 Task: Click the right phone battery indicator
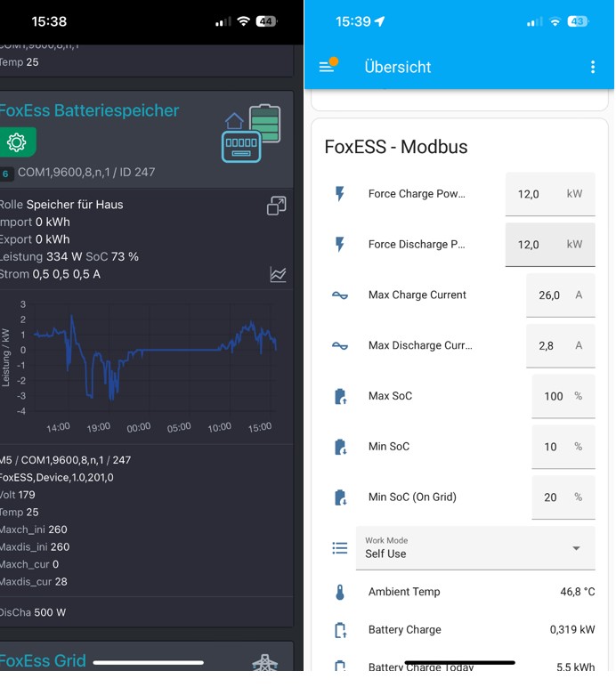(x=578, y=21)
